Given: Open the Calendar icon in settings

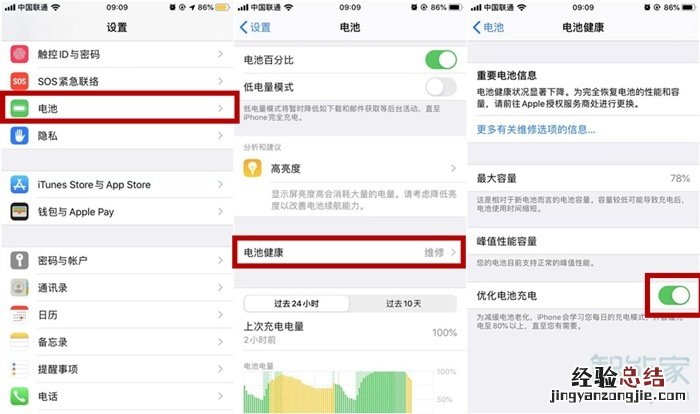Looking at the screenshot, I should pyautogui.click(x=19, y=315).
